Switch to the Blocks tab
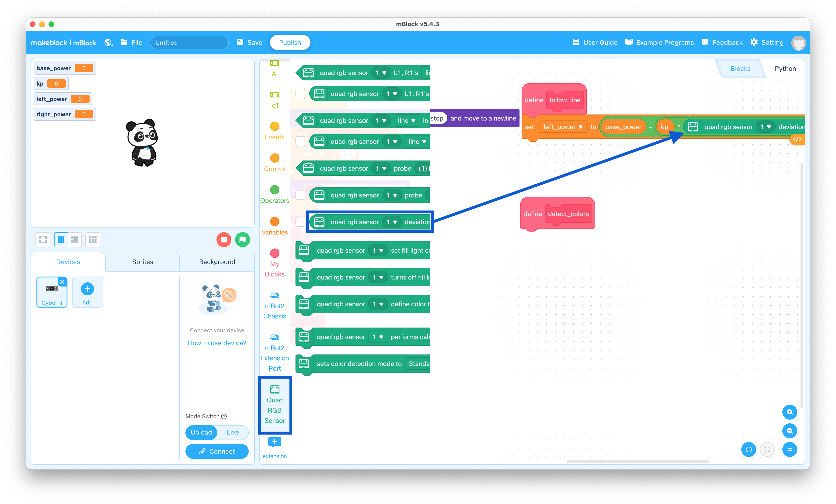The width and height of the screenshot is (836, 504). [740, 69]
